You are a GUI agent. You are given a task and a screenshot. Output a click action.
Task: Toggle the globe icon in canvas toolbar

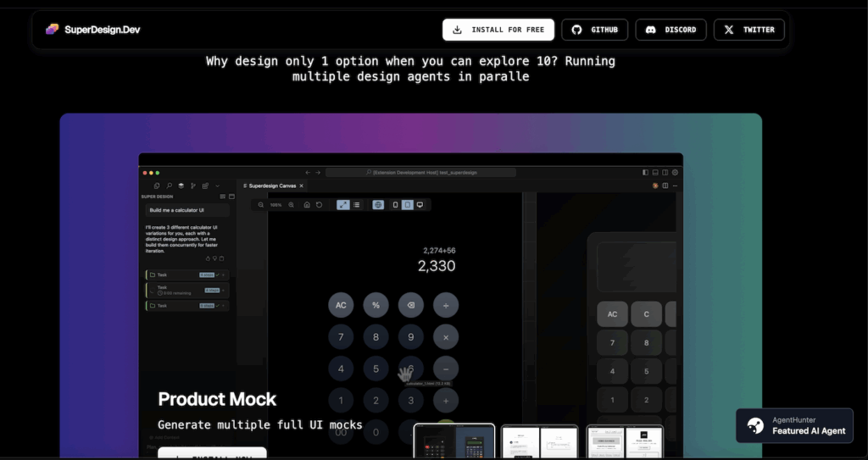point(378,205)
